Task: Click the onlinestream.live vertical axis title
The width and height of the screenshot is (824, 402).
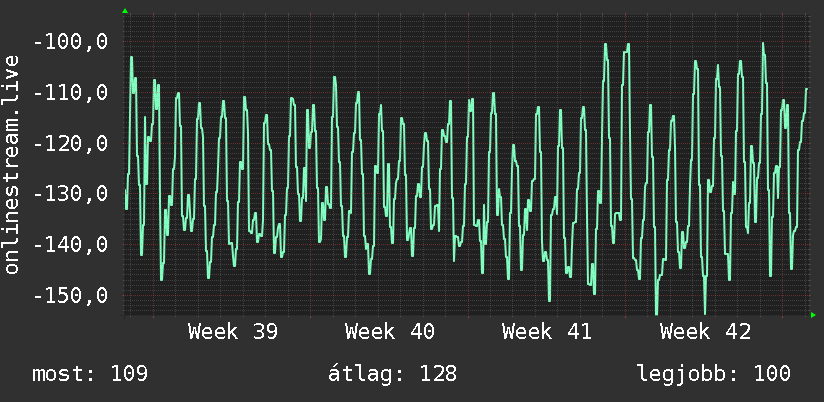Action: click(x=11, y=164)
